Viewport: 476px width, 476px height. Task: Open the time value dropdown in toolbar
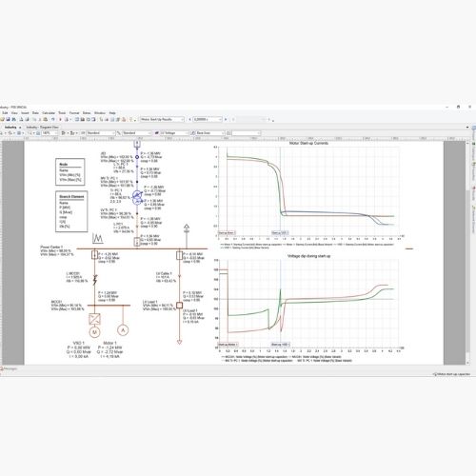coord(208,119)
